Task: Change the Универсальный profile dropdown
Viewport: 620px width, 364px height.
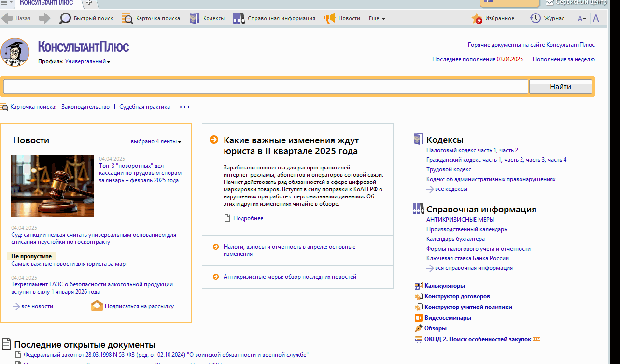Action: coord(88,61)
